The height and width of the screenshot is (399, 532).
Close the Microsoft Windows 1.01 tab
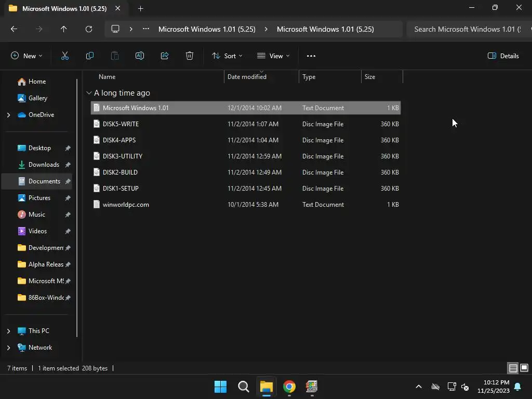coord(118,8)
